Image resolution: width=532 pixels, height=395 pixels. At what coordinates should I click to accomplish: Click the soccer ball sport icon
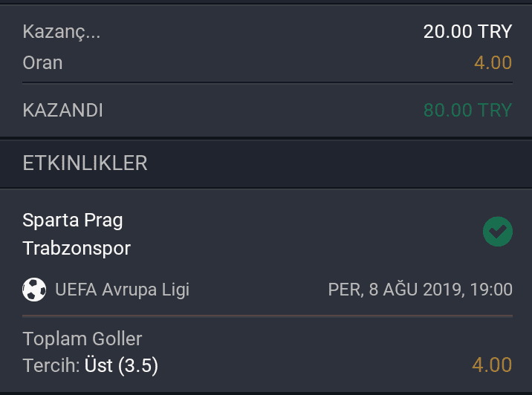click(34, 290)
